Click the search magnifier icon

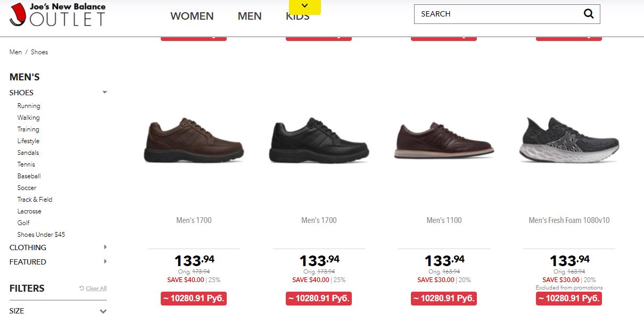[x=588, y=14]
